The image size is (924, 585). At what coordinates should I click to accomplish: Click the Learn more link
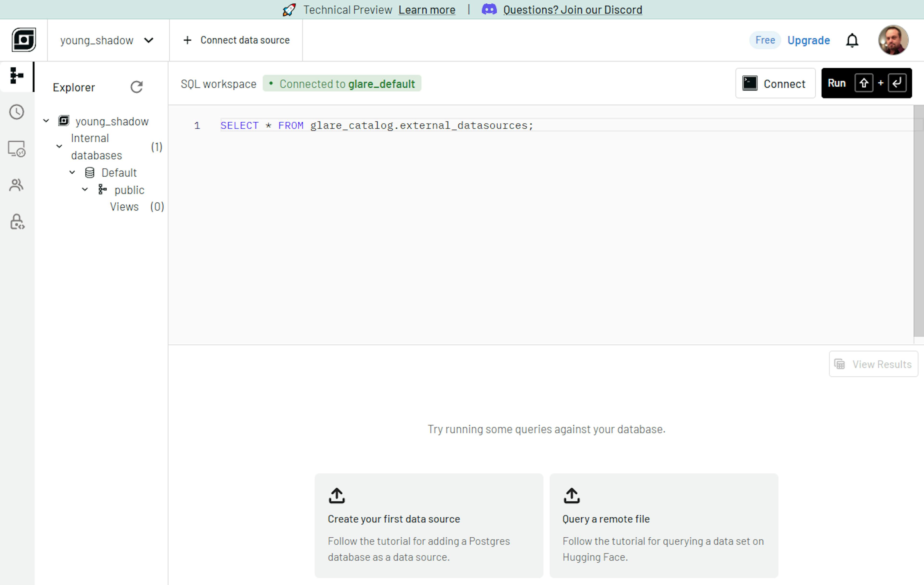click(427, 10)
